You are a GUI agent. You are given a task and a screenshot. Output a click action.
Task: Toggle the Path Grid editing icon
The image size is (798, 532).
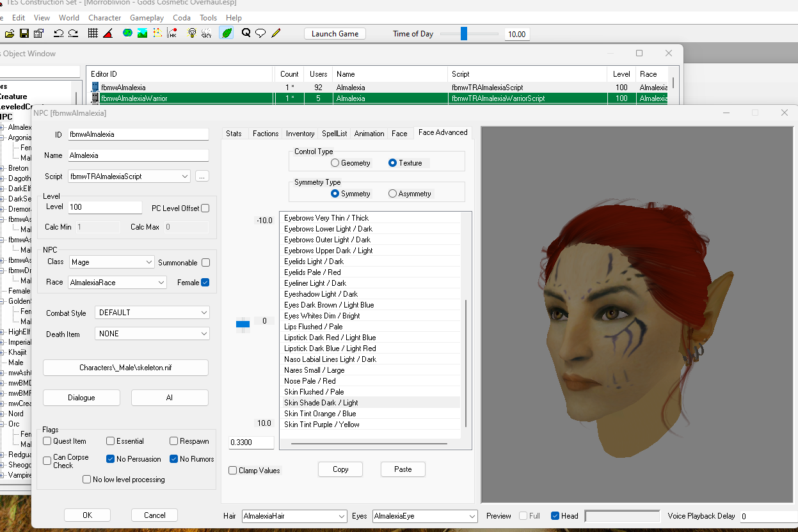pos(157,33)
